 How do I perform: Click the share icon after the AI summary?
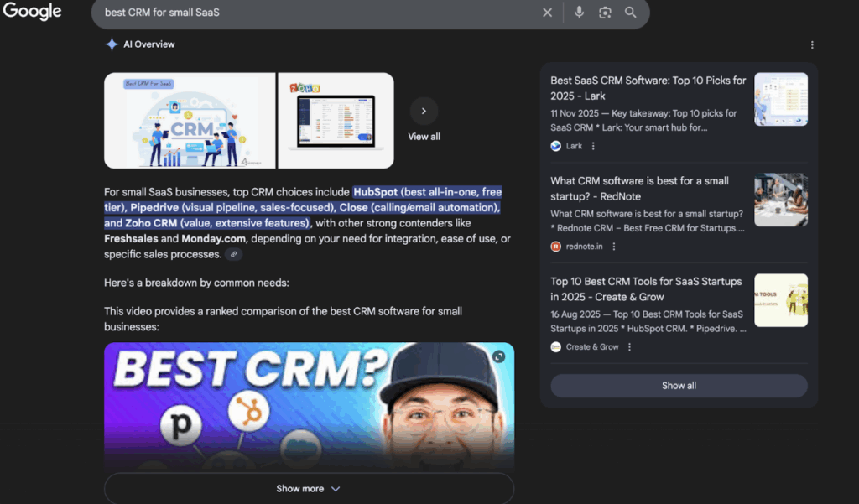[x=233, y=253]
